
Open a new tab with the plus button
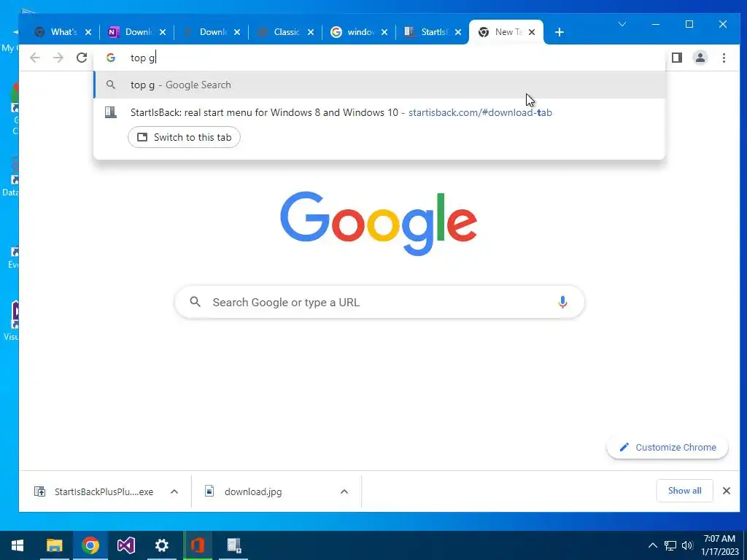560,32
